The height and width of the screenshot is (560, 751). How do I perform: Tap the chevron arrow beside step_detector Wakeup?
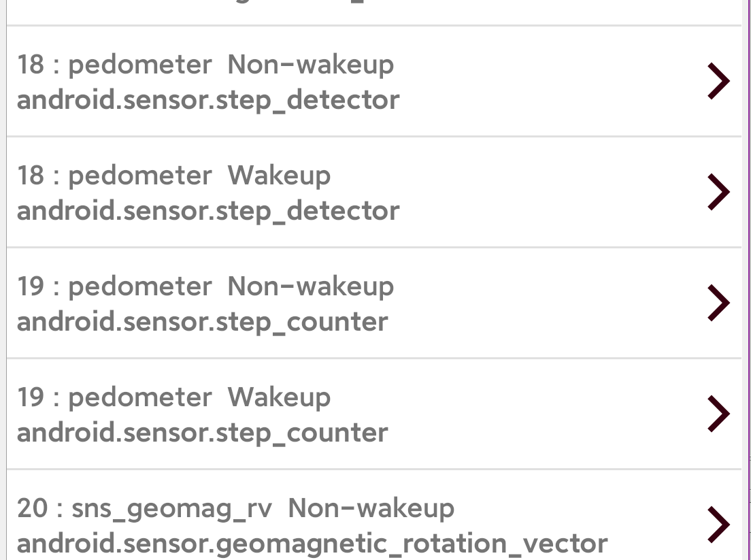[718, 191]
